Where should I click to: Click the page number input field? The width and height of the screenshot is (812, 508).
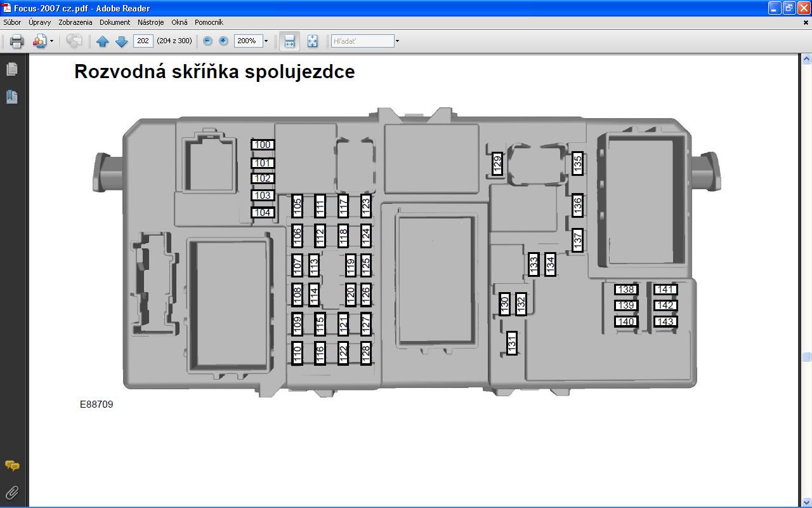pos(143,41)
